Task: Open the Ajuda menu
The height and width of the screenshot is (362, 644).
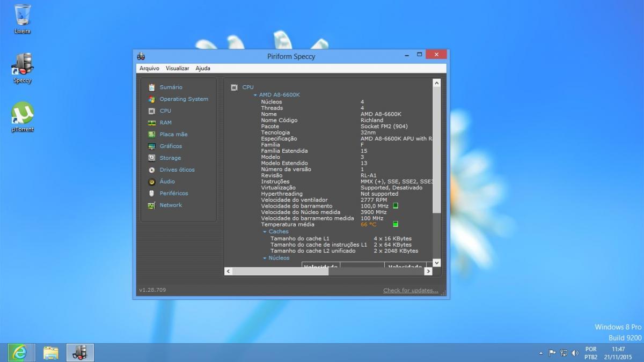Action: point(203,69)
